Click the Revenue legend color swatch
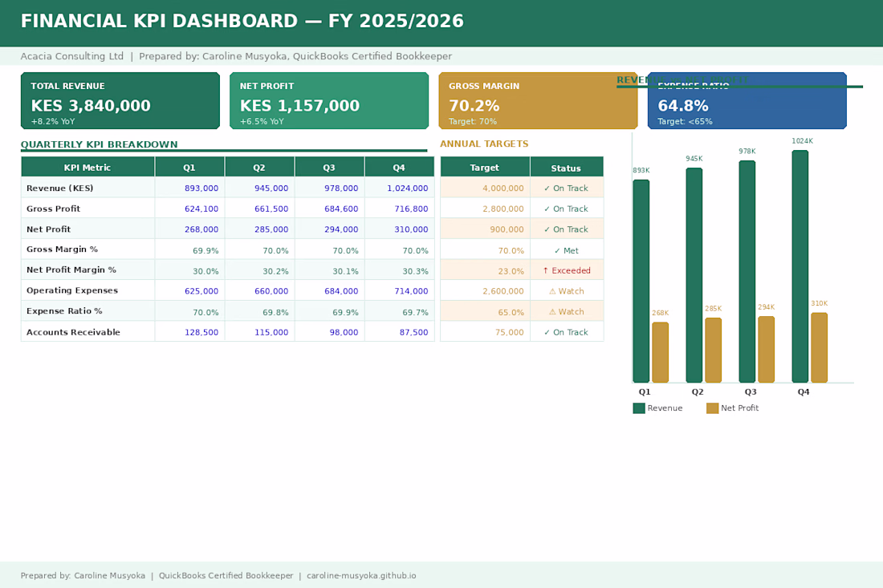Image resolution: width=883 pixels, height=588 pixels. coord(639,408)
